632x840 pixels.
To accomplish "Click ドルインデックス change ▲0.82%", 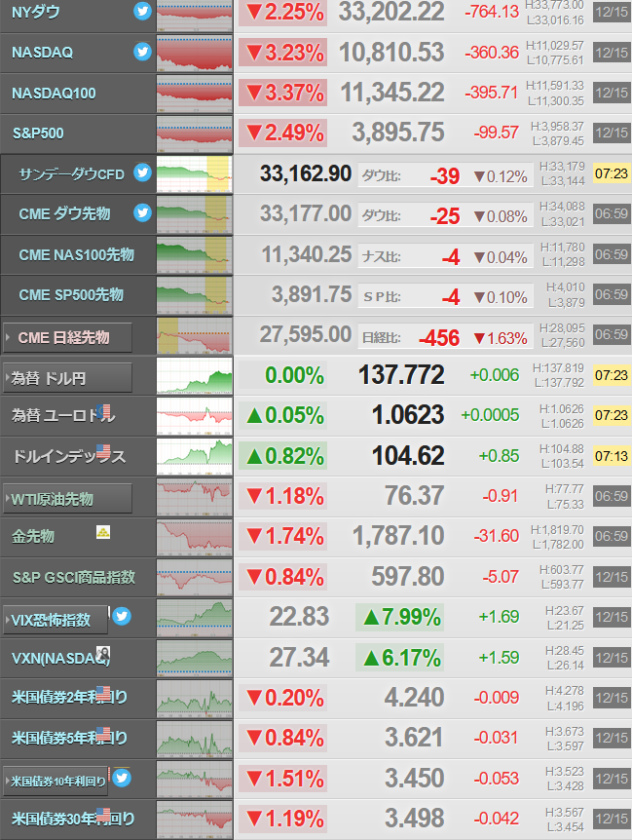I will tap(283, 456).
